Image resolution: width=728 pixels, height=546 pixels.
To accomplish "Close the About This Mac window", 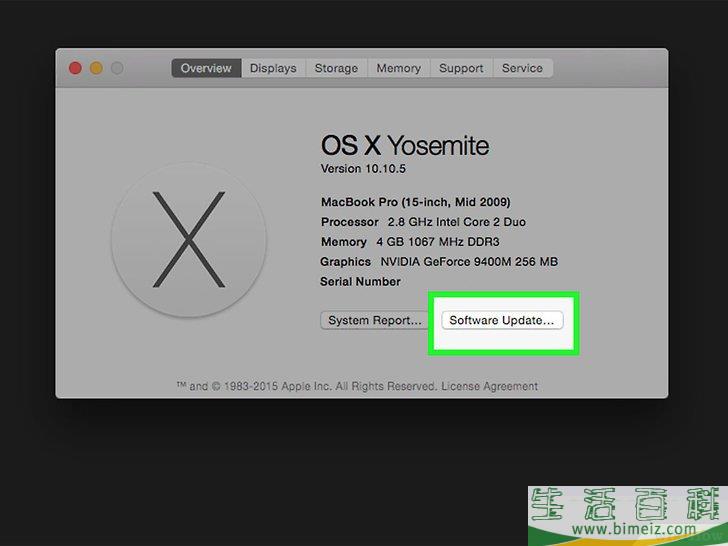I will pos(75,68).
